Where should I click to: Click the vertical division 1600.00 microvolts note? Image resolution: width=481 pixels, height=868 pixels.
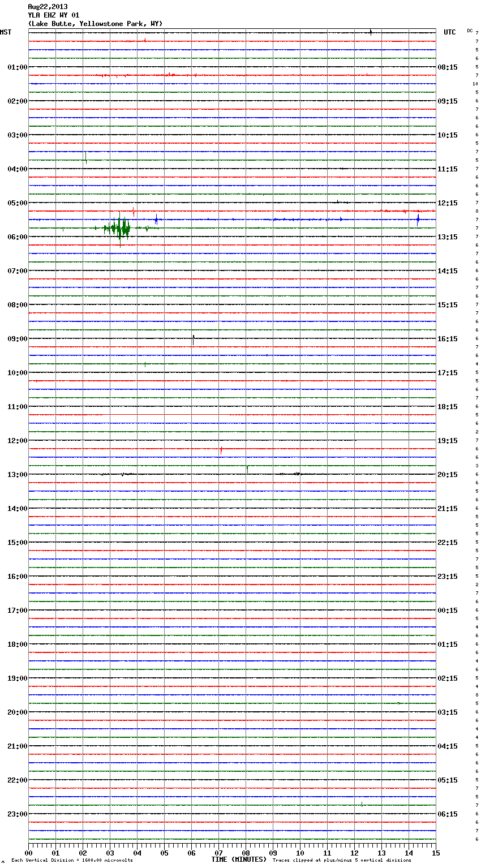72,861
